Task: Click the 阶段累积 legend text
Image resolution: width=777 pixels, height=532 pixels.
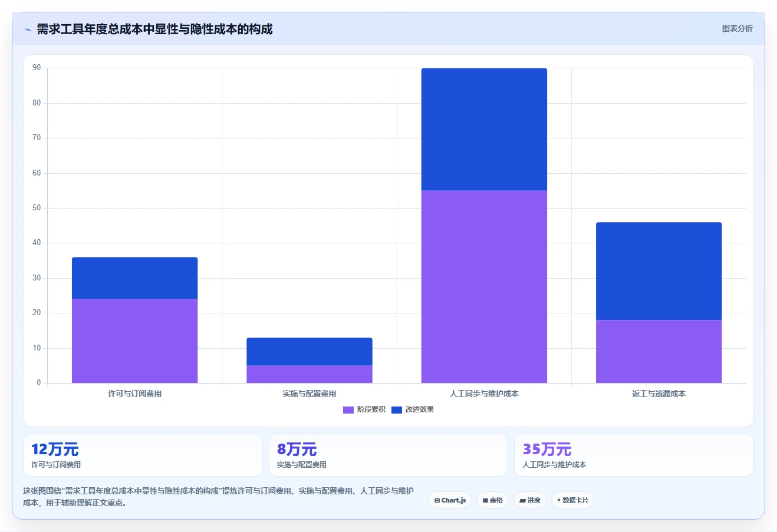Action: click(x=371, y=409)
